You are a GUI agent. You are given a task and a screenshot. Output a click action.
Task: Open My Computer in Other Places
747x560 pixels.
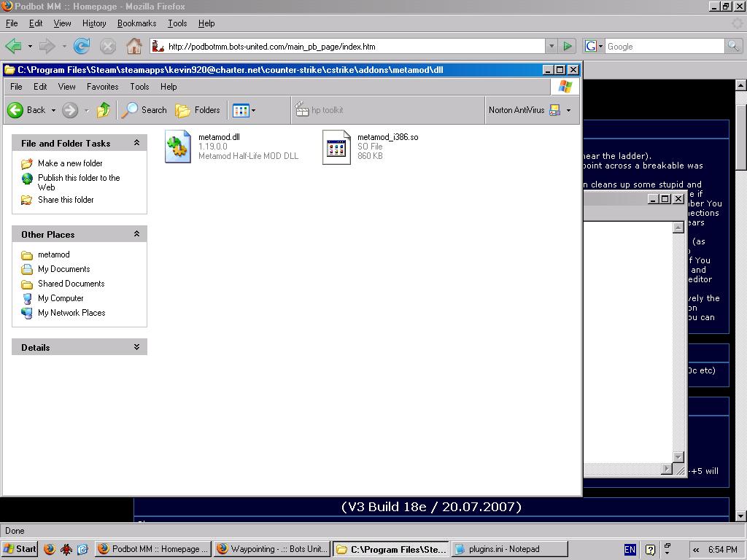pyautogui.click(x=61, y=298)
